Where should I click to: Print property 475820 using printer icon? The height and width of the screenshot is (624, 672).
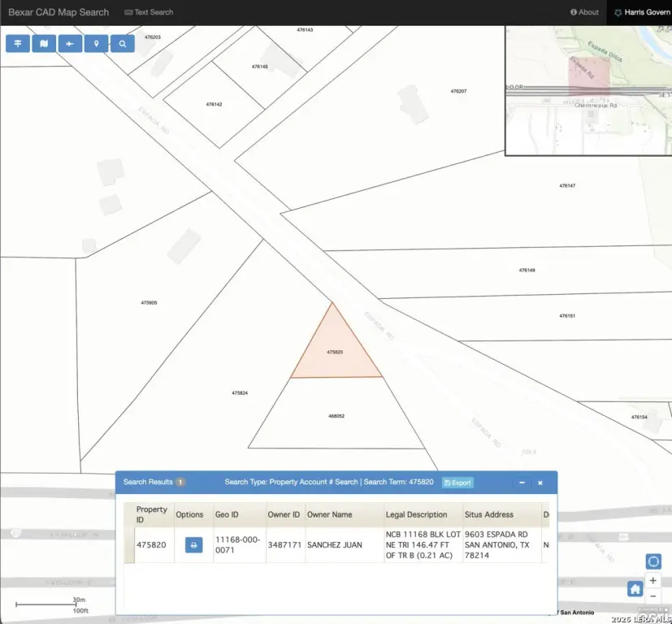(193, 545)
